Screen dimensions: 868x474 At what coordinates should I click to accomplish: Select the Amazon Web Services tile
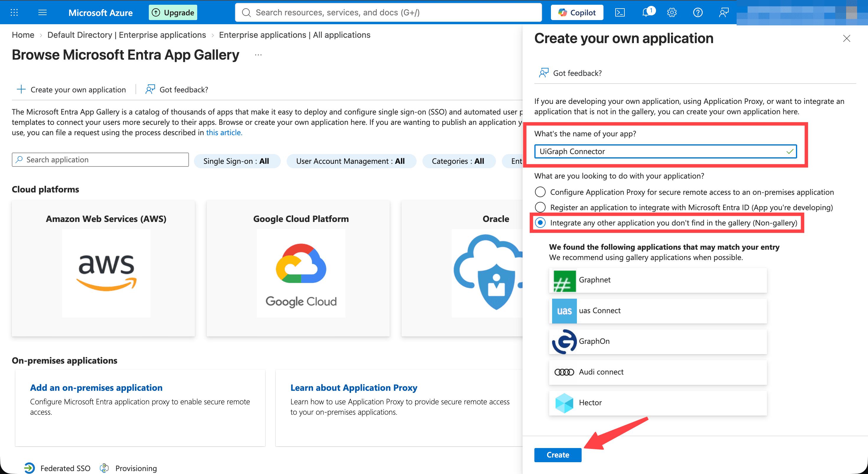(103, 269)
